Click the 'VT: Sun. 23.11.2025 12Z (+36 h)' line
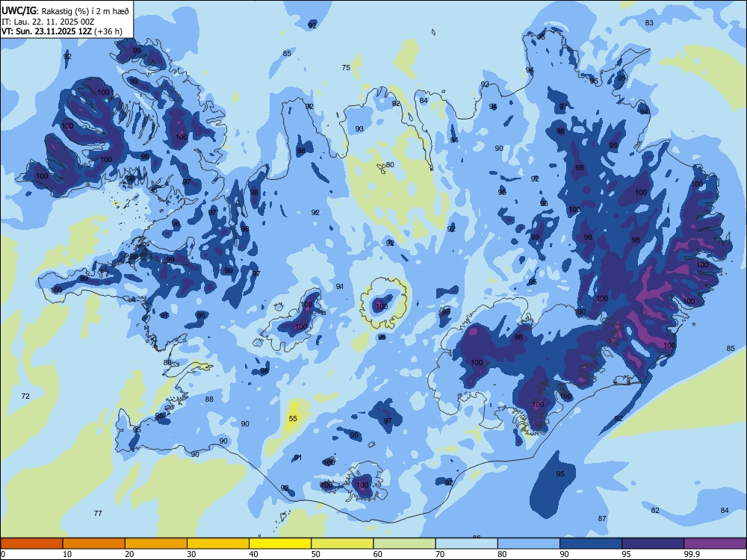The width and height of the screenshot is (747, 560). point(62,31)
